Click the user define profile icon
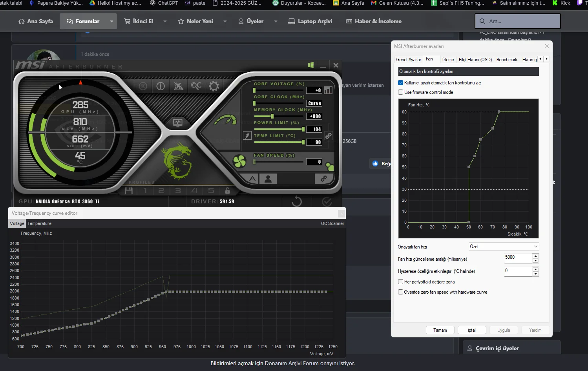Image resolution: width=588 pixels, height=371 pixels. pos(268,179)
